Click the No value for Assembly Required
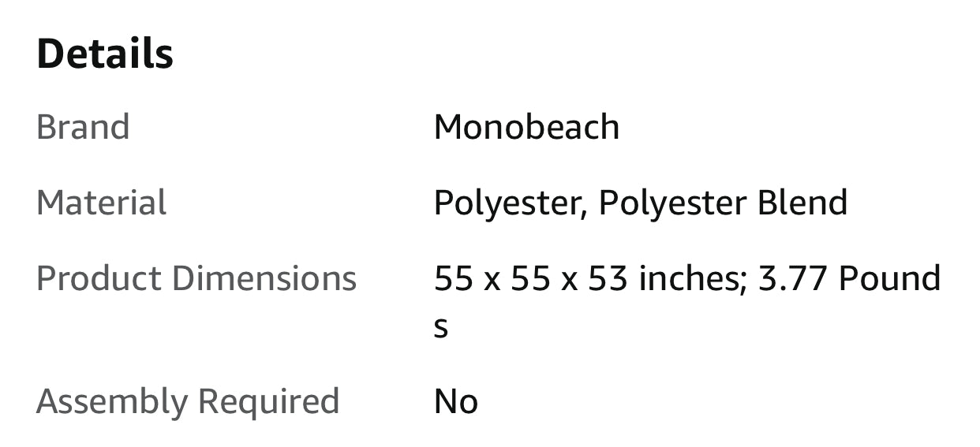Image resolution: width=980 pixels, height=447 pixels. coord(455,401)
